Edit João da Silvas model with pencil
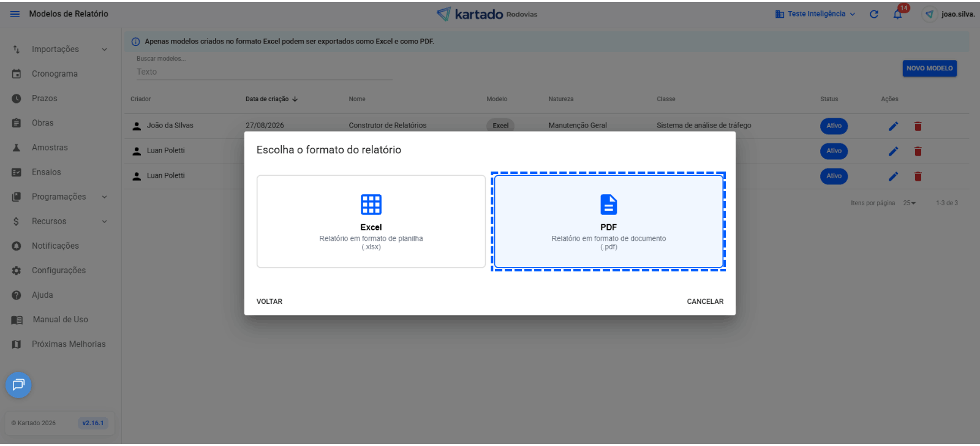Image resolution: width=980 pixels, height=446 pixels. 894,126
